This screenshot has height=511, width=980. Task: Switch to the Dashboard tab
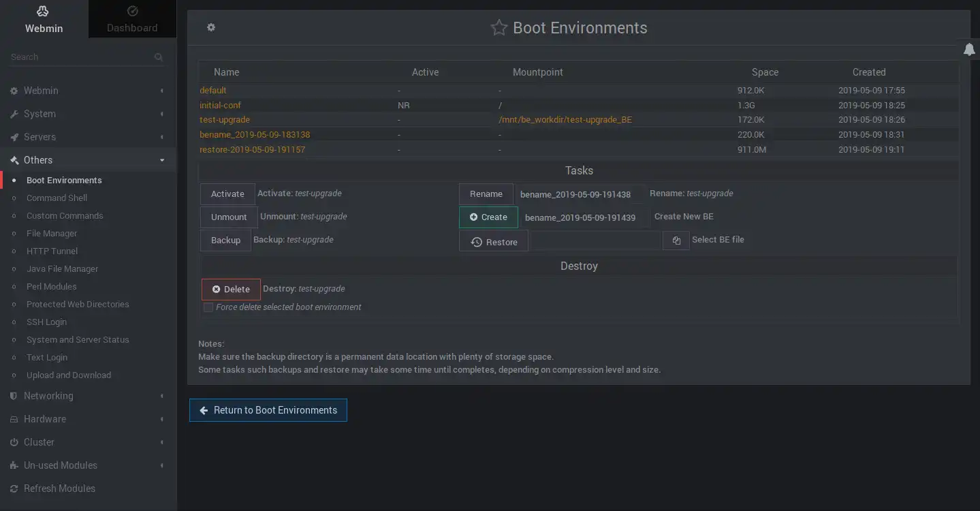(x=132, y=19)
